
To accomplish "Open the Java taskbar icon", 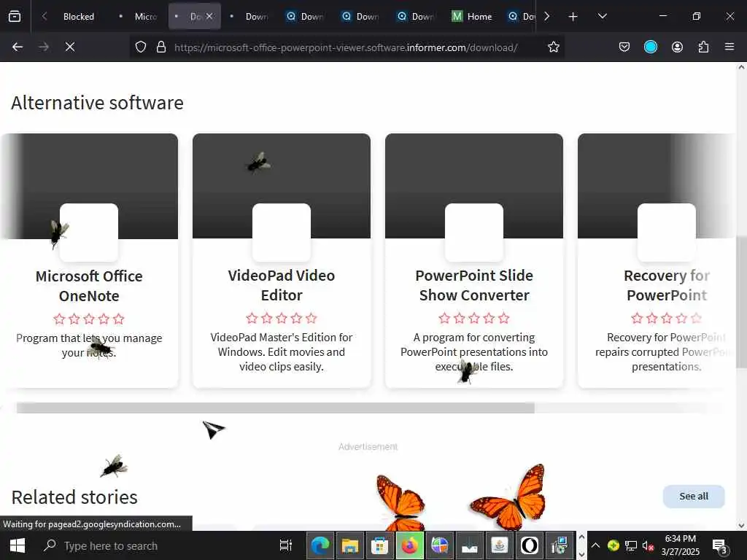I will 499,545.
